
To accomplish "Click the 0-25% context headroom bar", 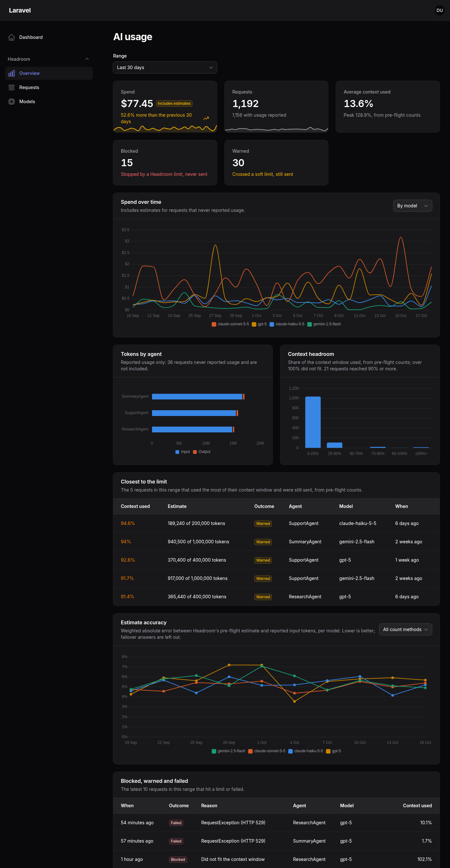I will [x=313, y=422].
